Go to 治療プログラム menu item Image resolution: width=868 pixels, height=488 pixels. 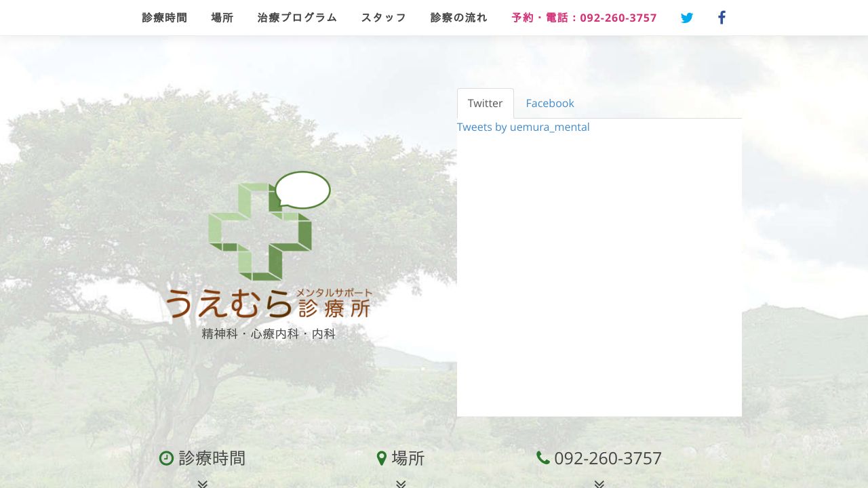[297, 18]
